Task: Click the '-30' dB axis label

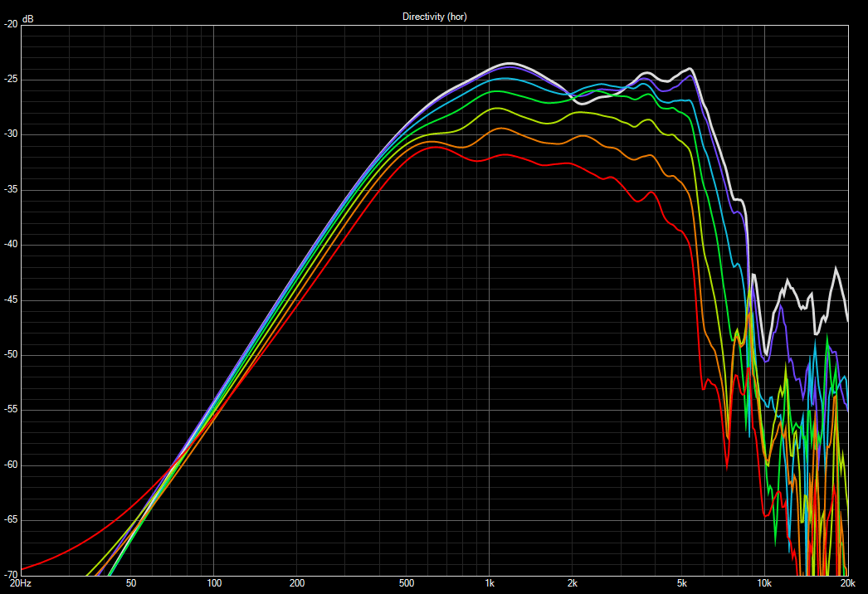Action: (x=11, y=134)
